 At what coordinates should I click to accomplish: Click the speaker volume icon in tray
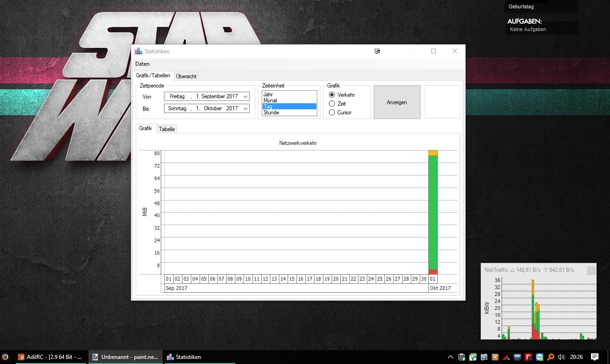pos(561,357)
